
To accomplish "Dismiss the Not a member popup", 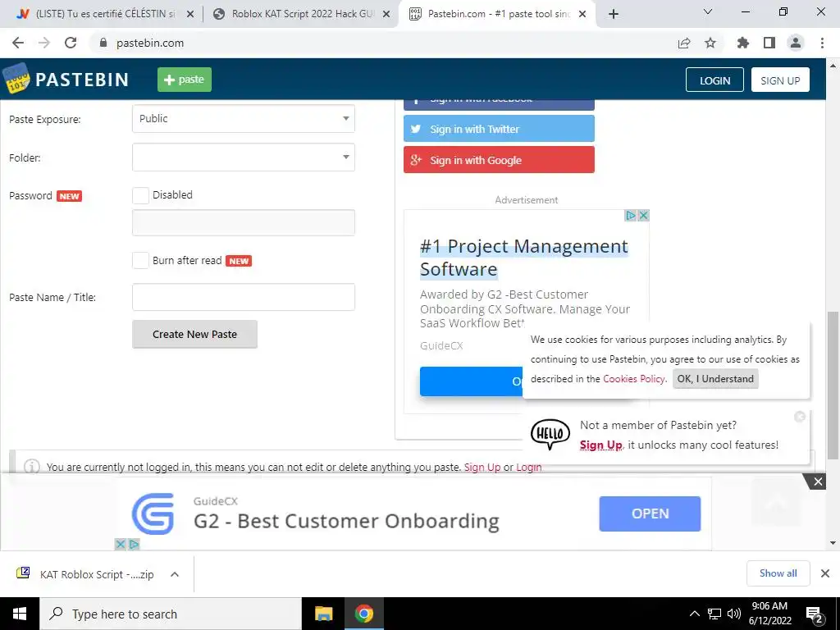I will click(x=800, y=417).
